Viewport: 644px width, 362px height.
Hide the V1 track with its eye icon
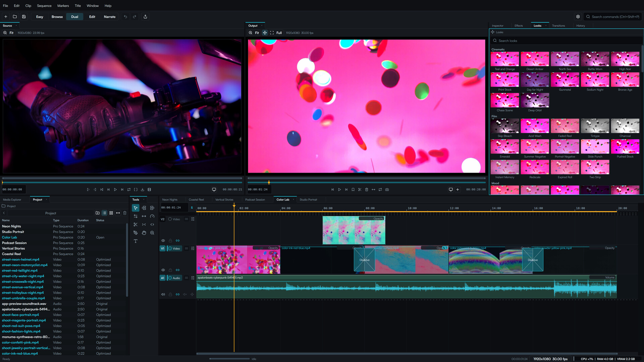point(163,270)
